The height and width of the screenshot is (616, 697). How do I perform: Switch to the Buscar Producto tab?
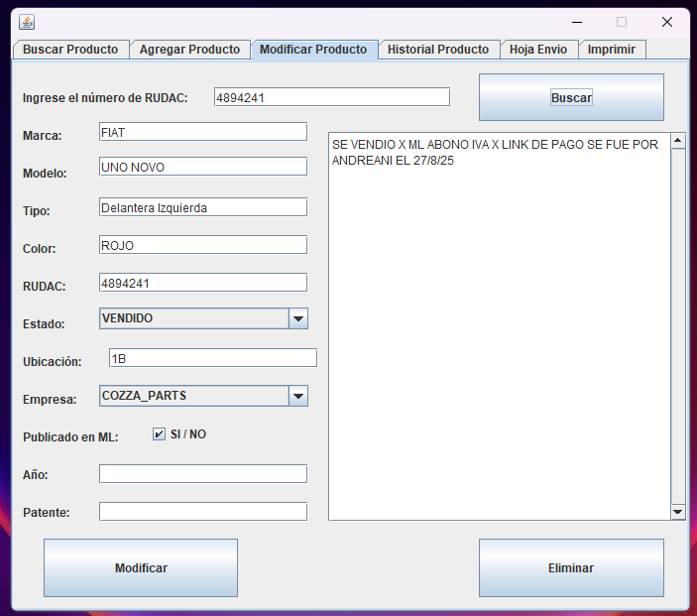[70, 50]
